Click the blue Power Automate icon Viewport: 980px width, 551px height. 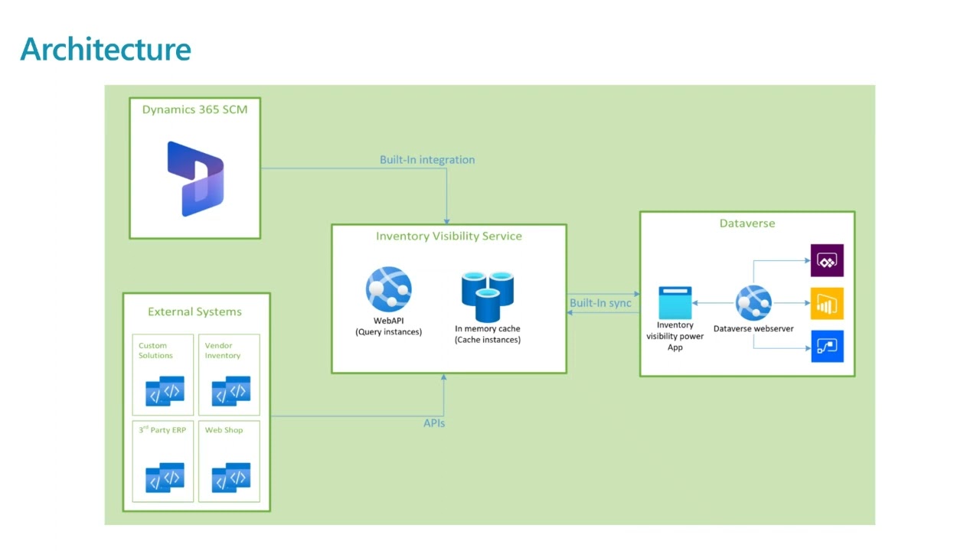(827, 346)
